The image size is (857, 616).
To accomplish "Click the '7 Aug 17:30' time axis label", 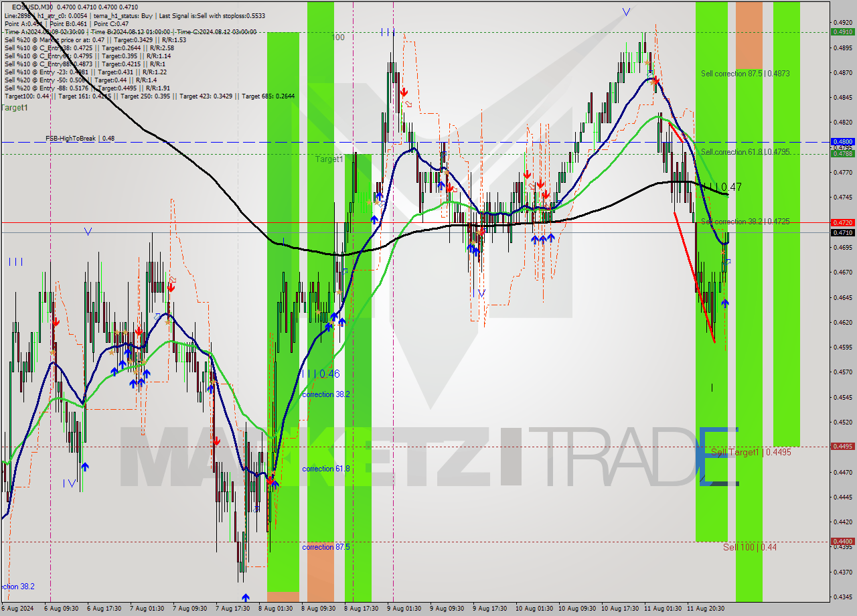I will 232,609.
